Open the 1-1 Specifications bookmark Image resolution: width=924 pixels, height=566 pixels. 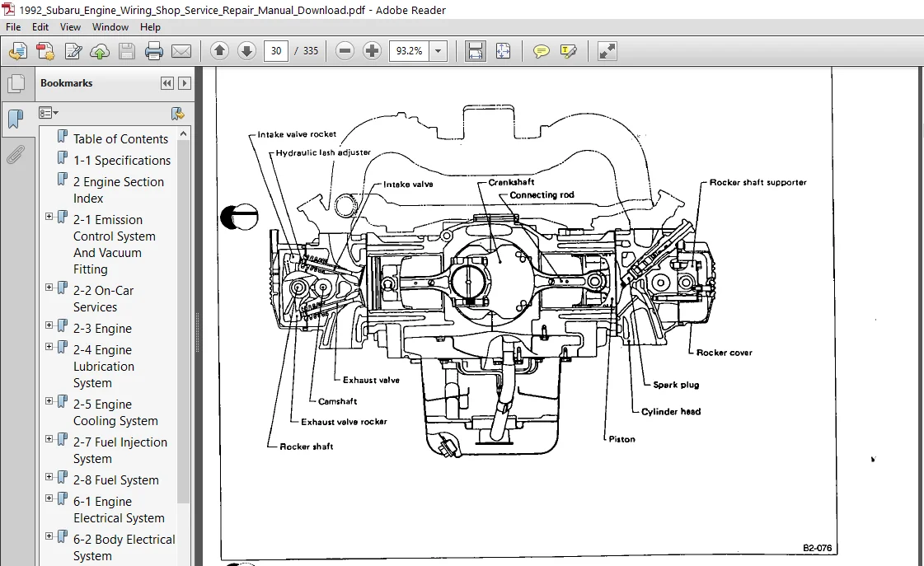(x=122, y=160)
